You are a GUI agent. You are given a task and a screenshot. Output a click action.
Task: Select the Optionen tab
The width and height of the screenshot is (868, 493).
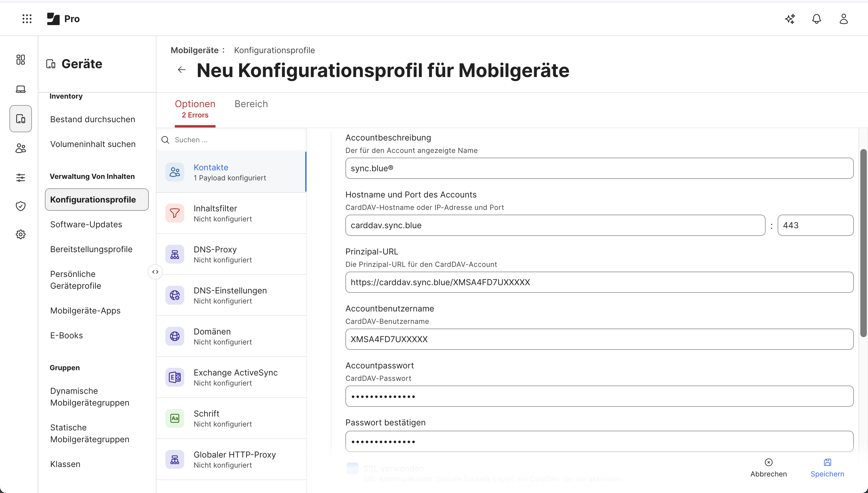[x=195, y=108]
